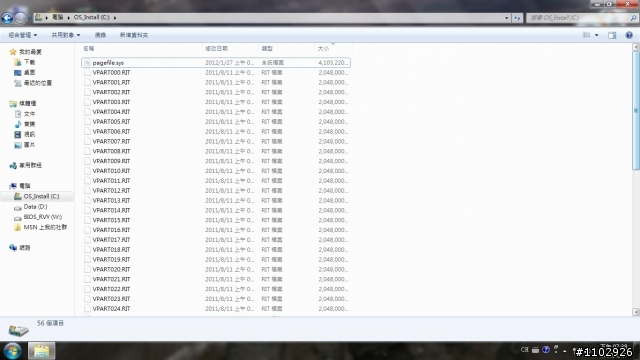Viewport: 640px width, 360px height.
Task: Click scrollbar down arrow in file list
Action: (636, 312)
